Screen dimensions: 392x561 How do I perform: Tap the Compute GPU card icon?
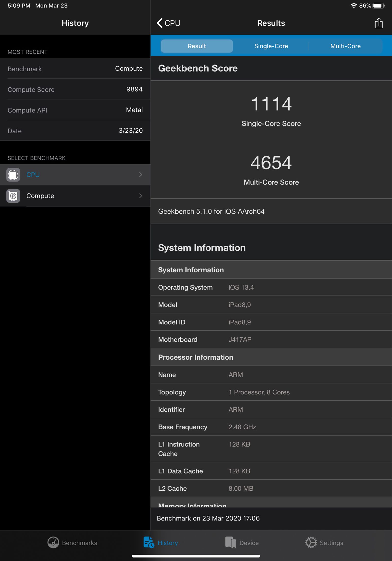[x=13, y=196]
